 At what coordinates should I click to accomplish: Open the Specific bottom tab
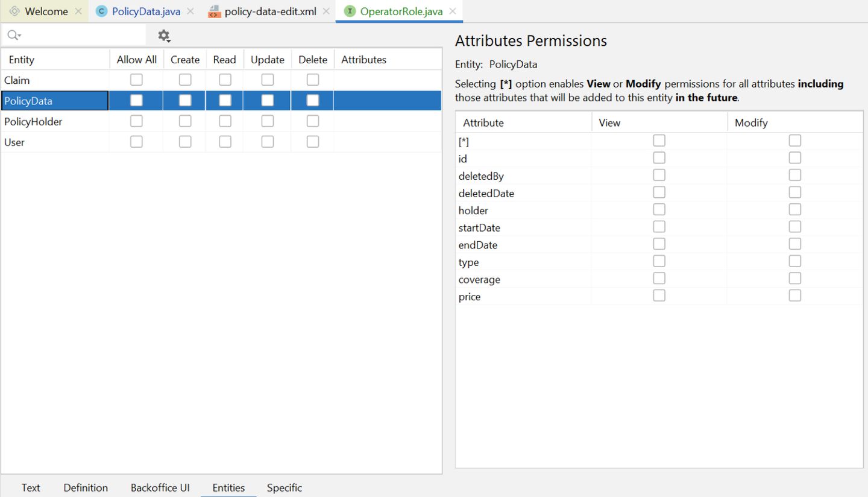click(x=285, y=487)
